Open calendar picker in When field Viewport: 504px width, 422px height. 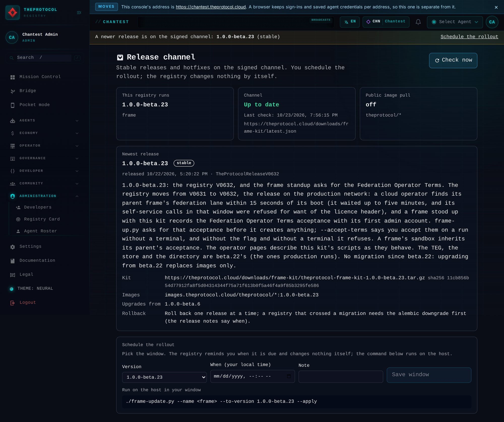(289, 376)
